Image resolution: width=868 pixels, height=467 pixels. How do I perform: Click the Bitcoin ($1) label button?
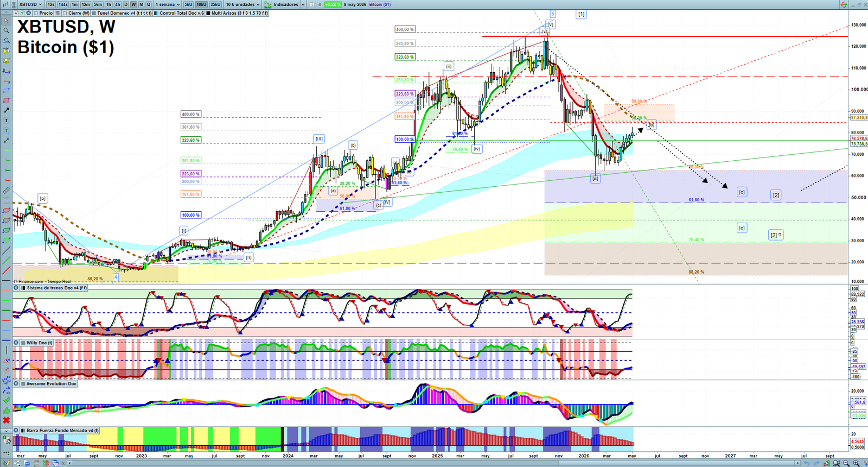click(380, 4)
